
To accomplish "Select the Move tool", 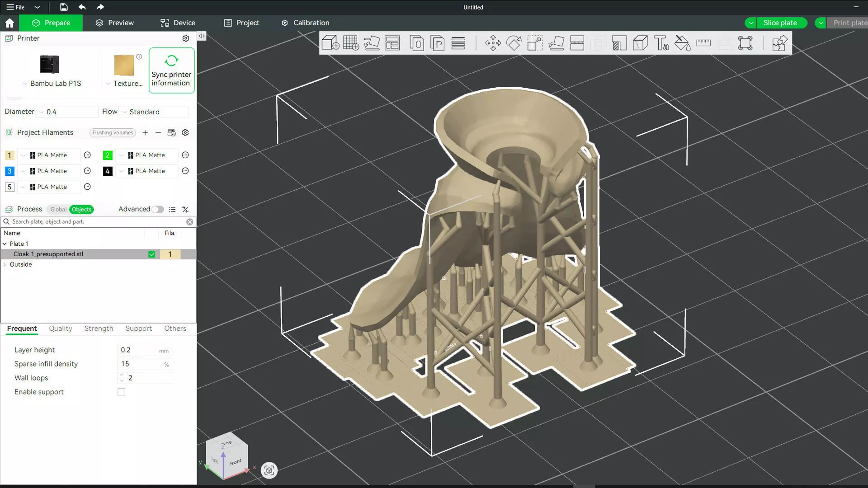I will coord(493,43).
